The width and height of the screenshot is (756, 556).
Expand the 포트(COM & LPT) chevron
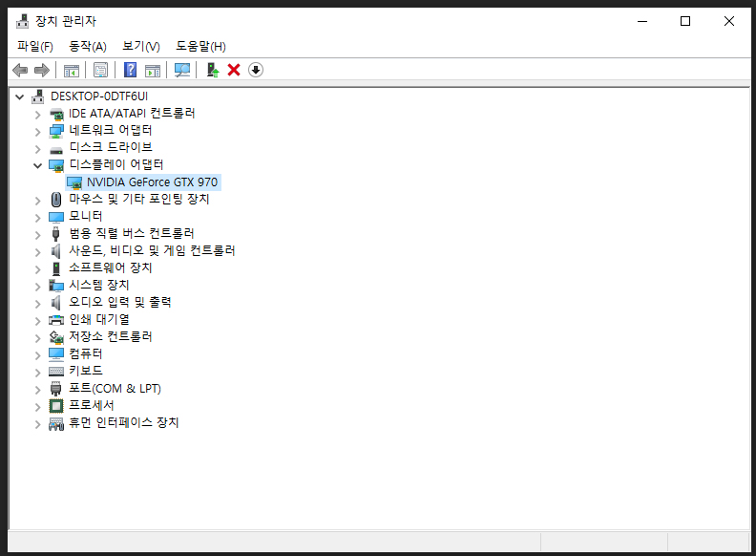click(37, 390)
